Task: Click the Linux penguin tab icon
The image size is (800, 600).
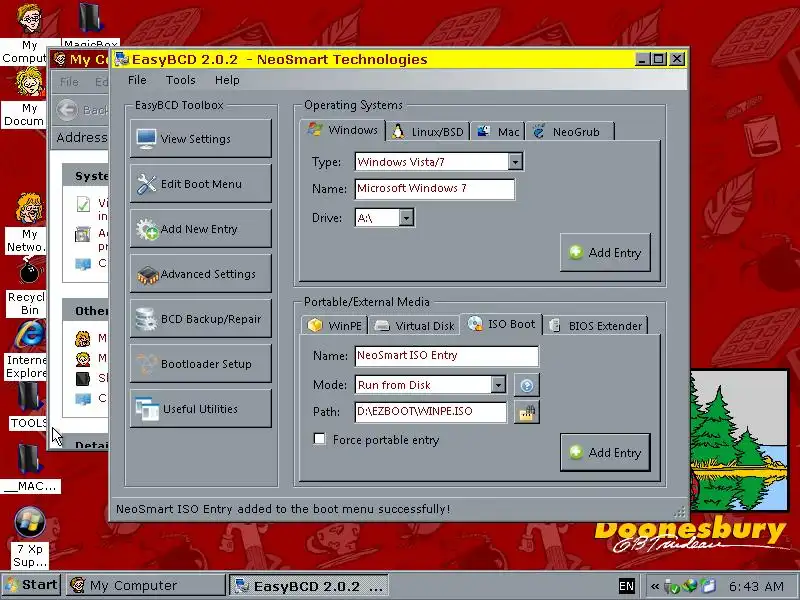Action: click(x=398, y=132)
